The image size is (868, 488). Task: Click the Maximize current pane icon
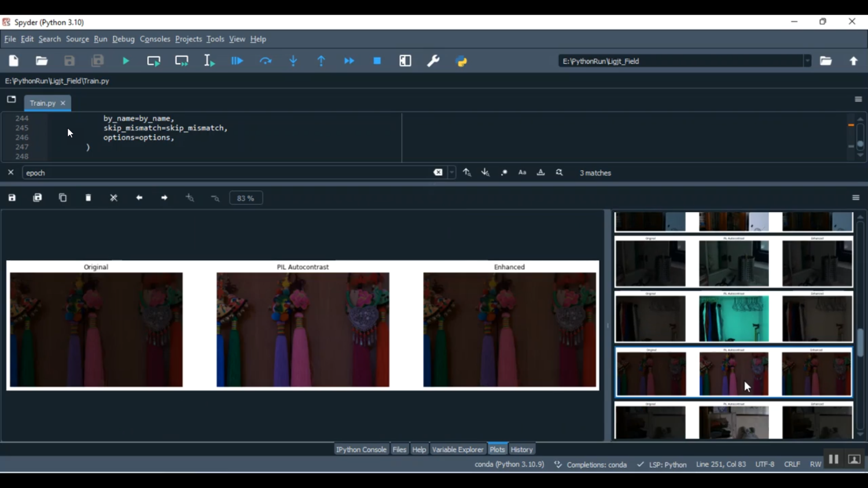pos(405,61)
